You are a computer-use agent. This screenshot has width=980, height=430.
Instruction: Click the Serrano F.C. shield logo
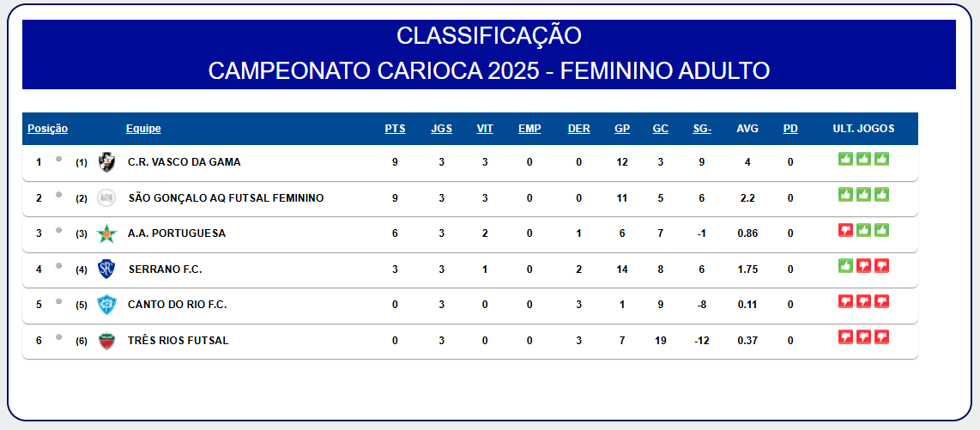106,270
